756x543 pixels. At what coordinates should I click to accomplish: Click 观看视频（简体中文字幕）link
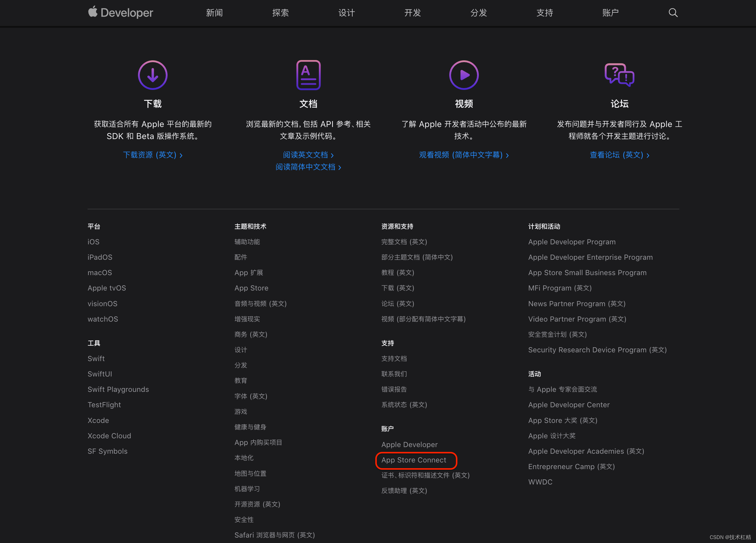pos(463,154)
